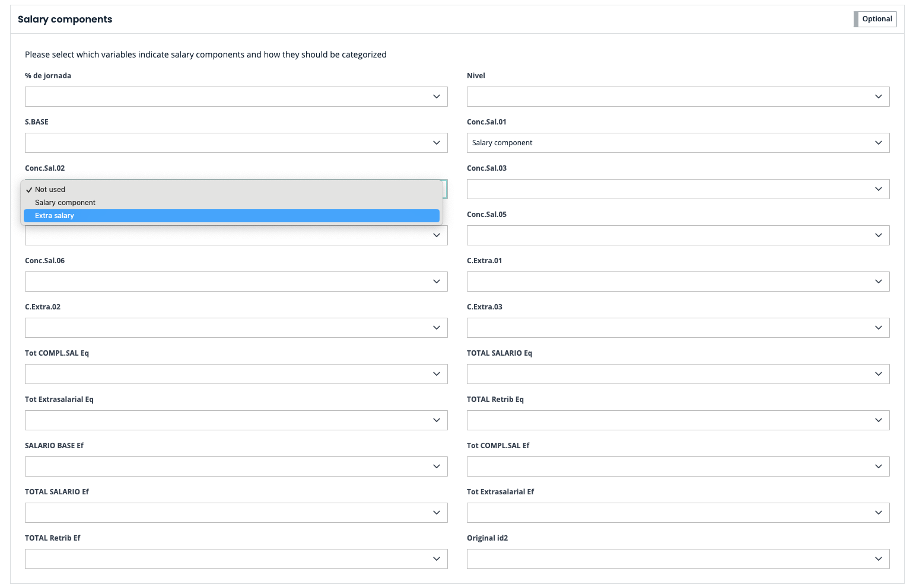The height and width of the screenshot is (588, 913).
Task: Expand the Nivel dropdown
Action: point(677,97)
